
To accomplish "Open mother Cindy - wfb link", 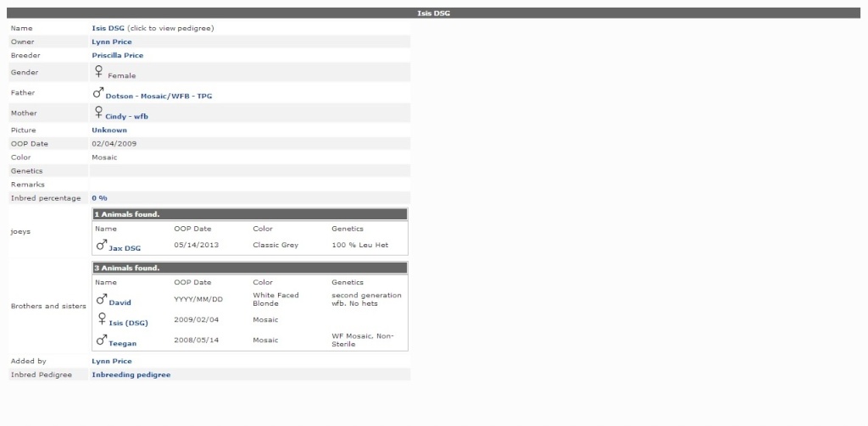I will coord(127,117).
